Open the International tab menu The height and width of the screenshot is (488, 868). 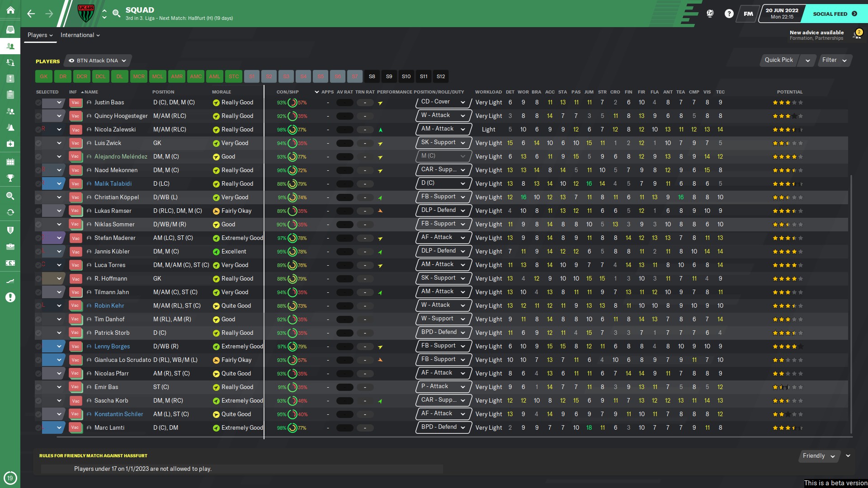pos(80,35)
